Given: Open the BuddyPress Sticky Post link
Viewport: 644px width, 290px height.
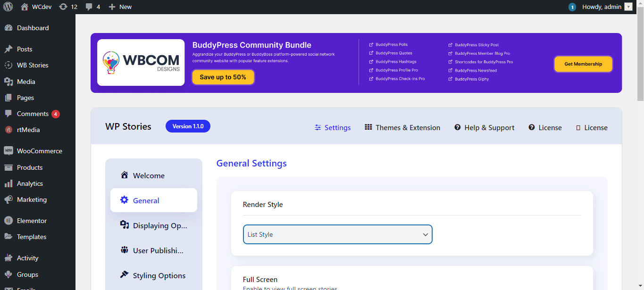Looking at the screenshot, I should pyautogui.click(x=473, y=45).
